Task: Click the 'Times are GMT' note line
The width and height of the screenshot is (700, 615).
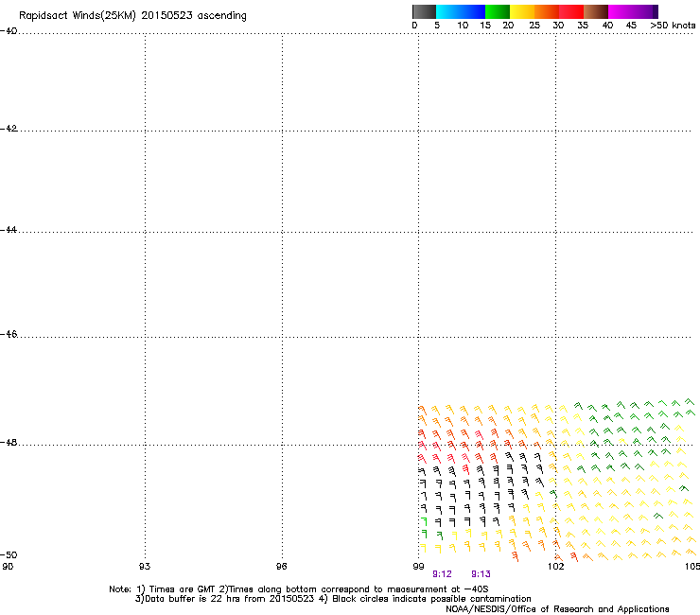Action: (299, 589)
